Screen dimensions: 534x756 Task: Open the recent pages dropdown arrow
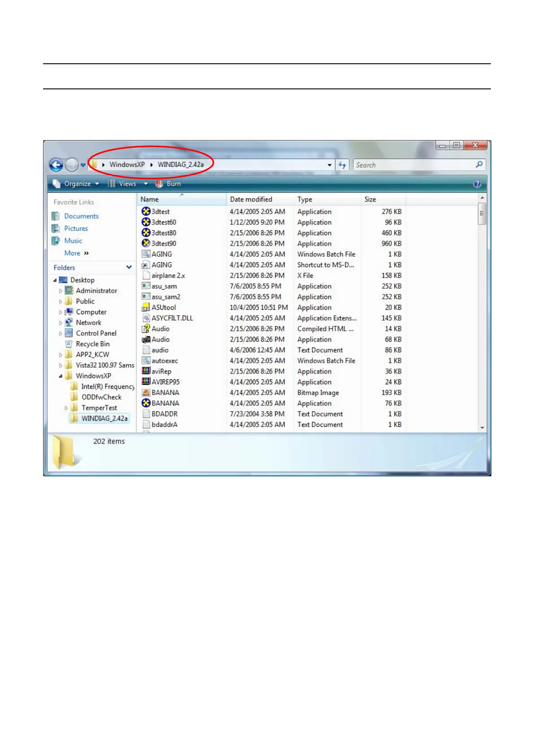(83, 165)
